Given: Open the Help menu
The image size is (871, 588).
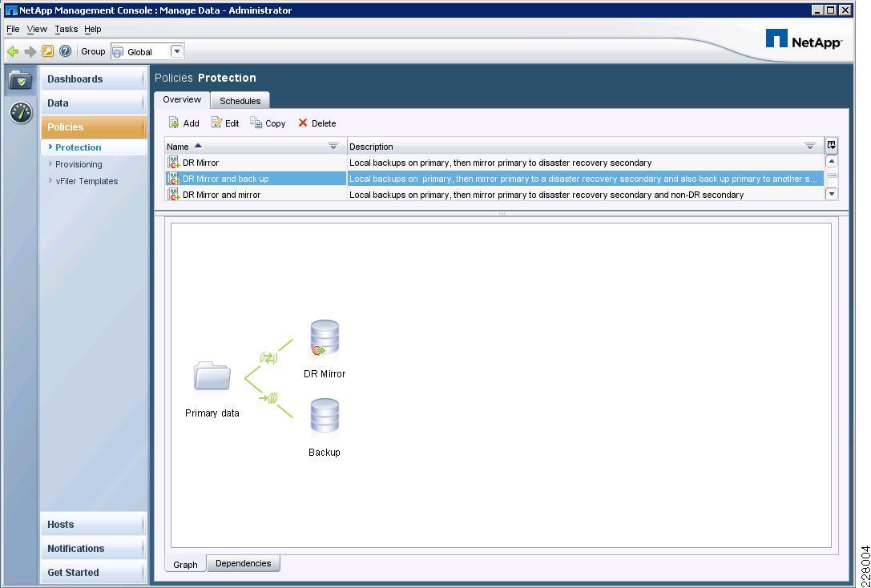Looking at the screenshot, I should pos(93,29).
